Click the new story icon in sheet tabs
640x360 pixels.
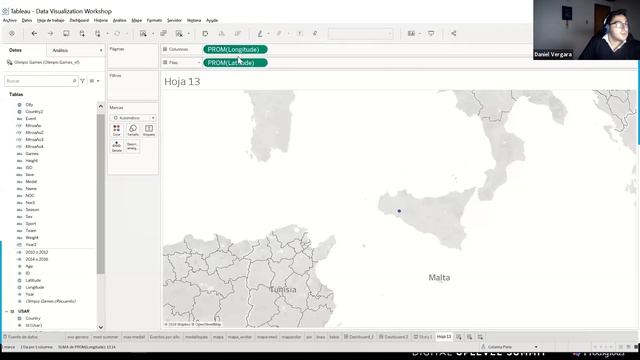point(480,337)
